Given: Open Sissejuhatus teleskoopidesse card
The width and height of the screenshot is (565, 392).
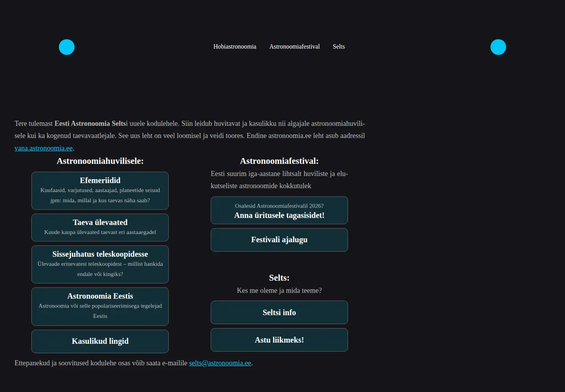Looking at the screenshot, I should coord(100,264).
